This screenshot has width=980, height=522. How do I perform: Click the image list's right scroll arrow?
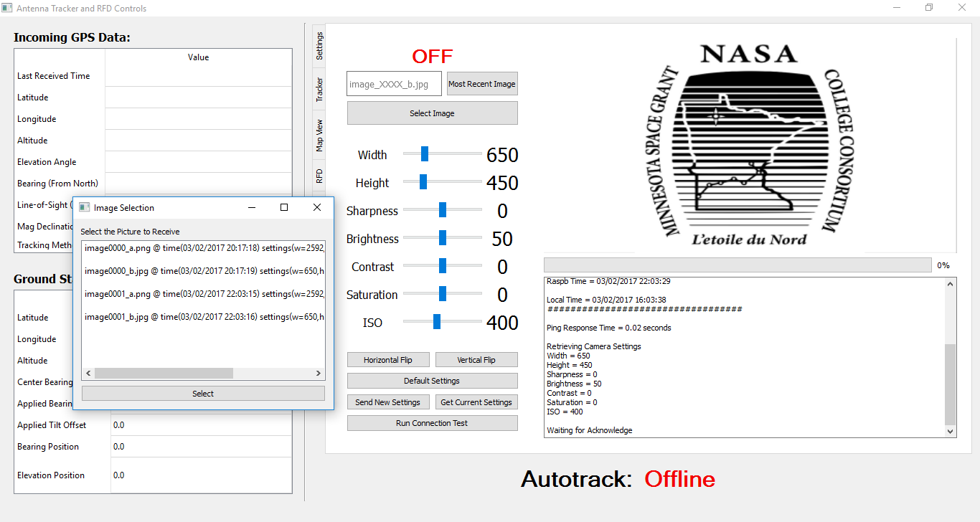click(319, 374)
